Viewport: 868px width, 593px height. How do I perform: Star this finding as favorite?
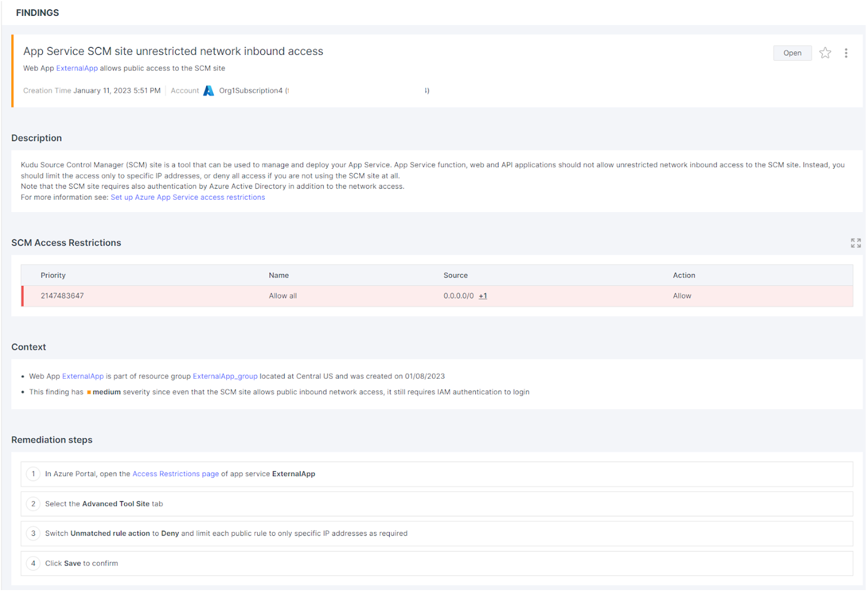825,53
